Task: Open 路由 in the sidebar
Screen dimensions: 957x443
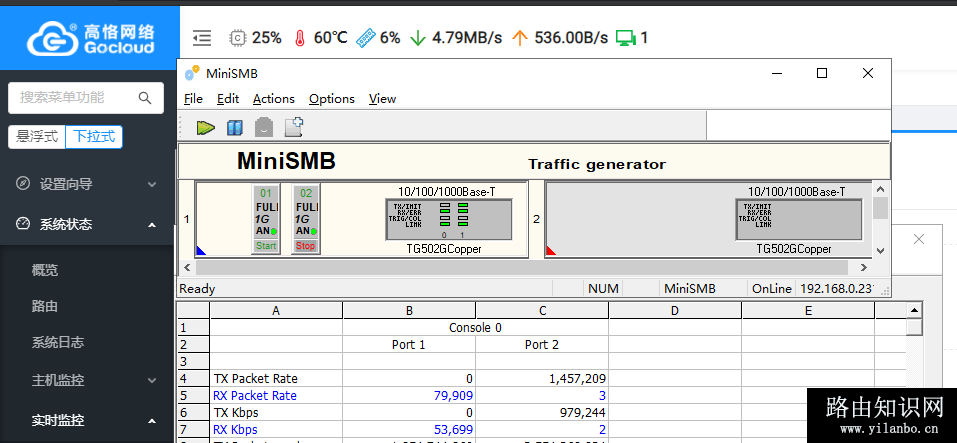Action: tap(45, 306)
